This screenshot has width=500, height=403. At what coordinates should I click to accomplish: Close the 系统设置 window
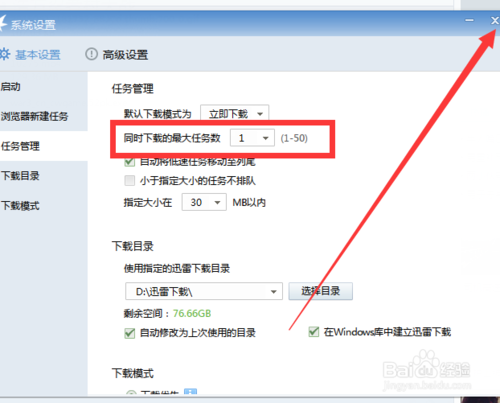coord(495,21)
